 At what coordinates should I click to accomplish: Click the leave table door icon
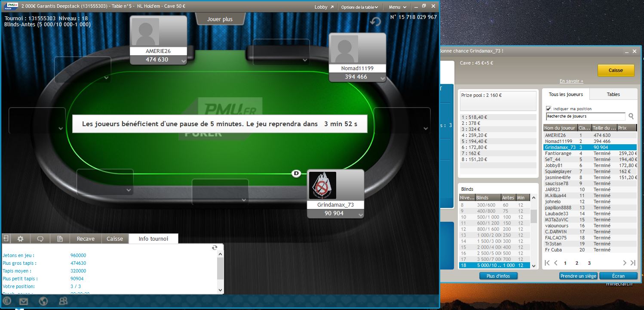[x=6, y=239]
